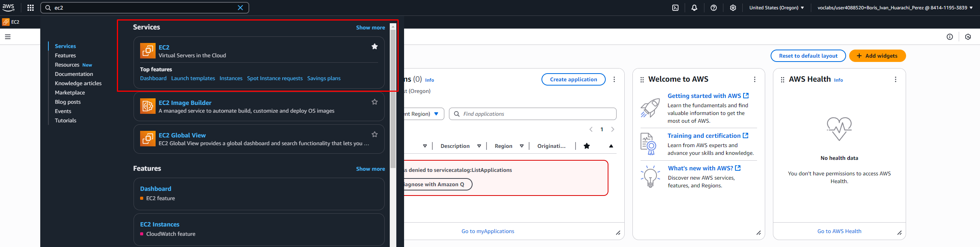
Task: Click the Add widgets button
Action: tap(877, 56)
